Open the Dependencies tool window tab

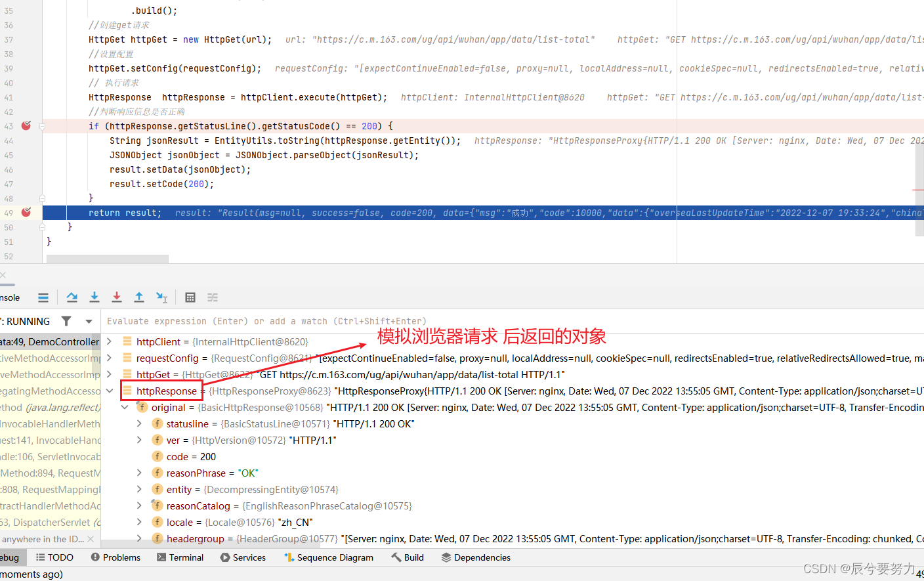click(476, 557)
